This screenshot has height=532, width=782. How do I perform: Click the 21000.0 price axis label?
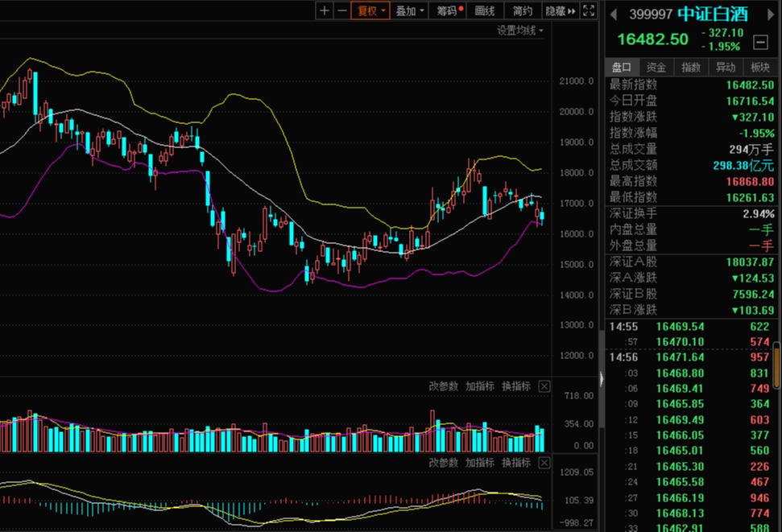[577, 81]
